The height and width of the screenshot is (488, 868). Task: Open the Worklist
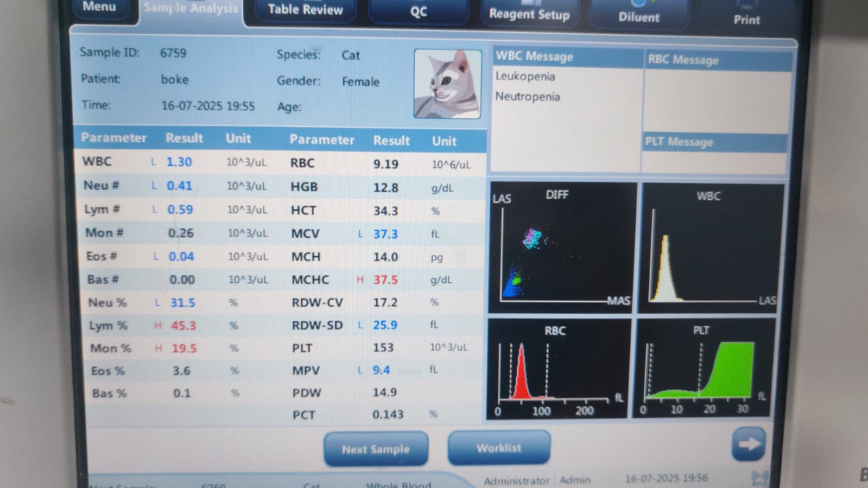498,448
